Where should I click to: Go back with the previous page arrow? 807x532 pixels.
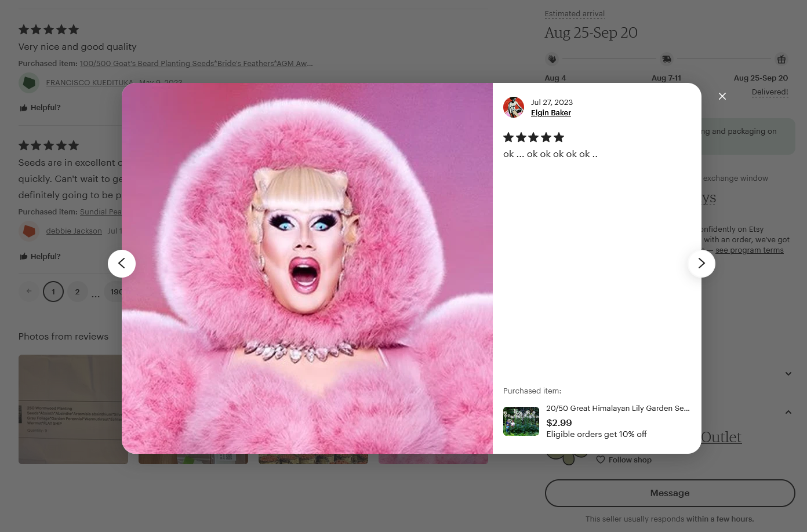pyautogui.click(x=29, y=291)
